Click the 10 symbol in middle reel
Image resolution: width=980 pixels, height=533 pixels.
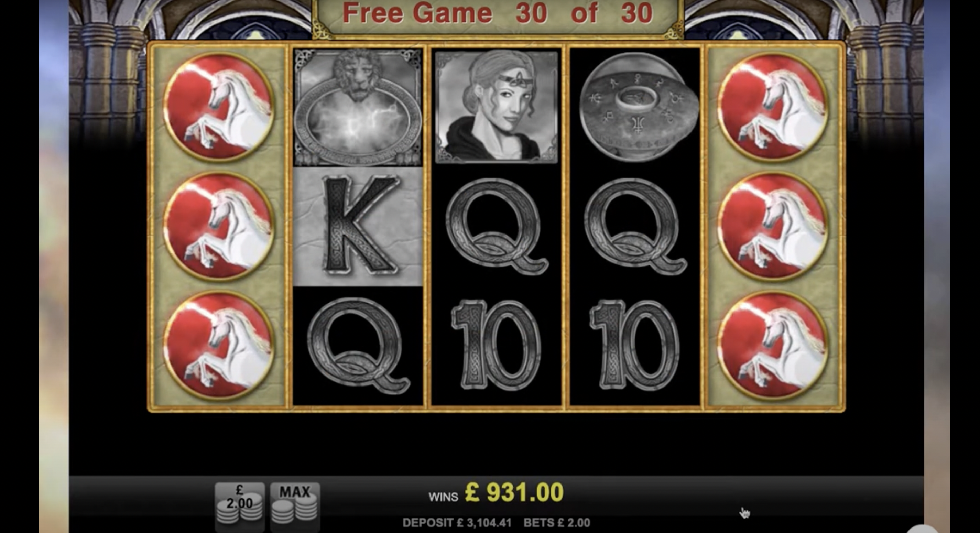(496, 345)
